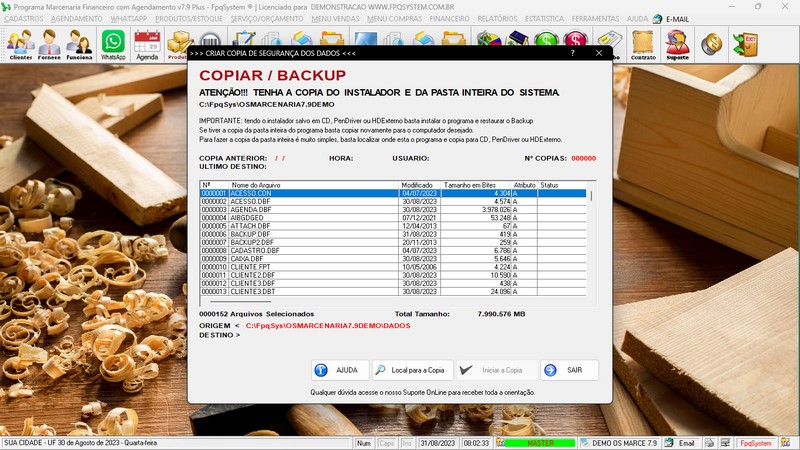Open the Clientes toolbar icon

[x=20, y=45]
